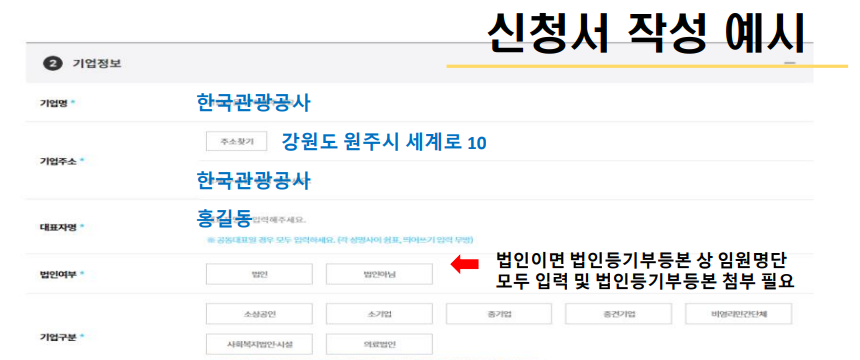Choose 사회복지법인·시설 as company type
This screenshot has width=860, height=360.
click(x=259, y=344)
